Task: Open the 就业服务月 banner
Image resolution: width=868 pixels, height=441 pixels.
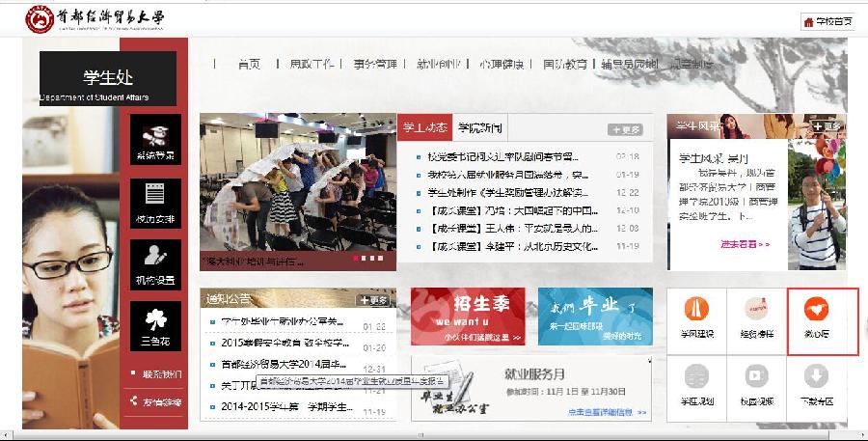Action: click(x=530, y=388)
